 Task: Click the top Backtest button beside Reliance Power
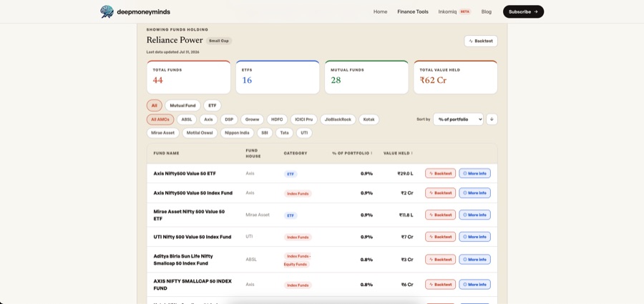(x=481, y=41)
